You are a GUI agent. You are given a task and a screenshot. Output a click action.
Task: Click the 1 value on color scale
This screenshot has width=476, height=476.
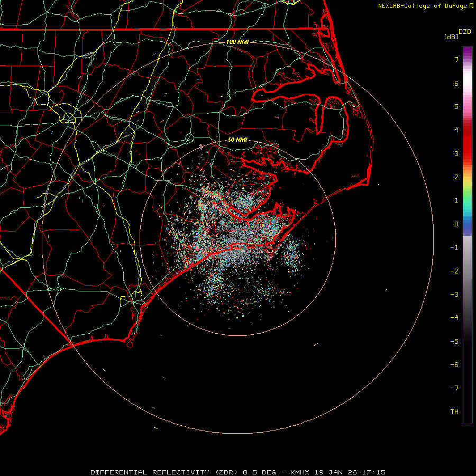[x=456, y=200]
